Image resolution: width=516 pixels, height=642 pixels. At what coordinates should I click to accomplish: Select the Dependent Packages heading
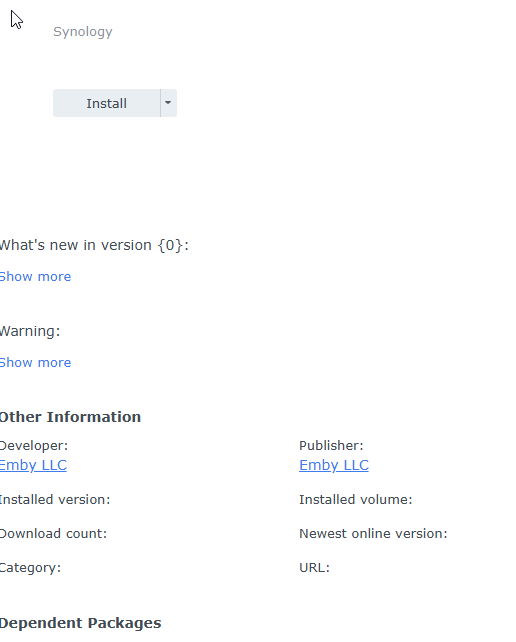(x=80, y=623)
